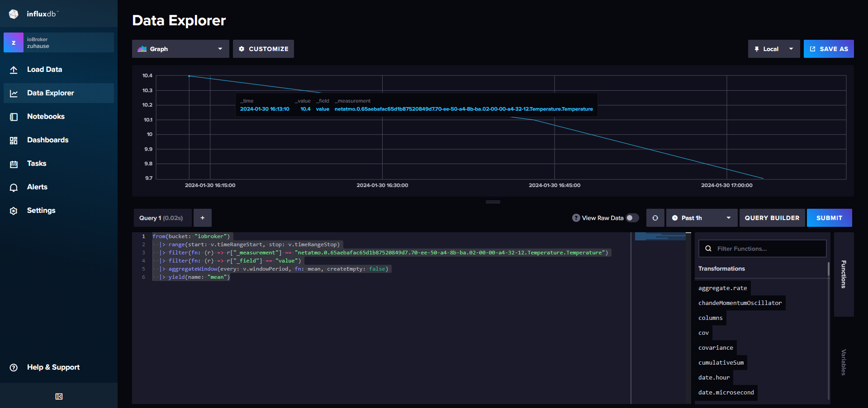This screenshot has height=408, width=868.
Task: Click the Help & Support question icon
Action: tap(14, 367)
